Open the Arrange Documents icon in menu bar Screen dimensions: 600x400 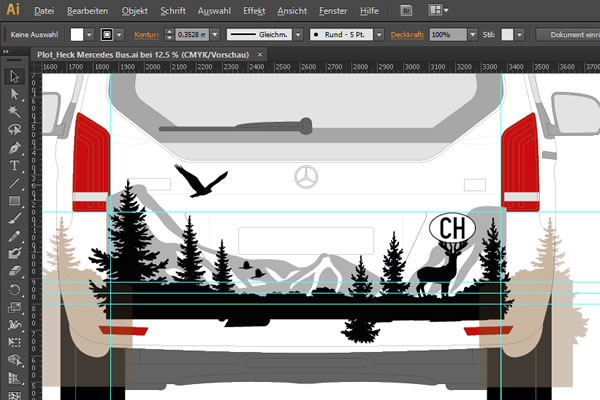click(x=437, y=10)
